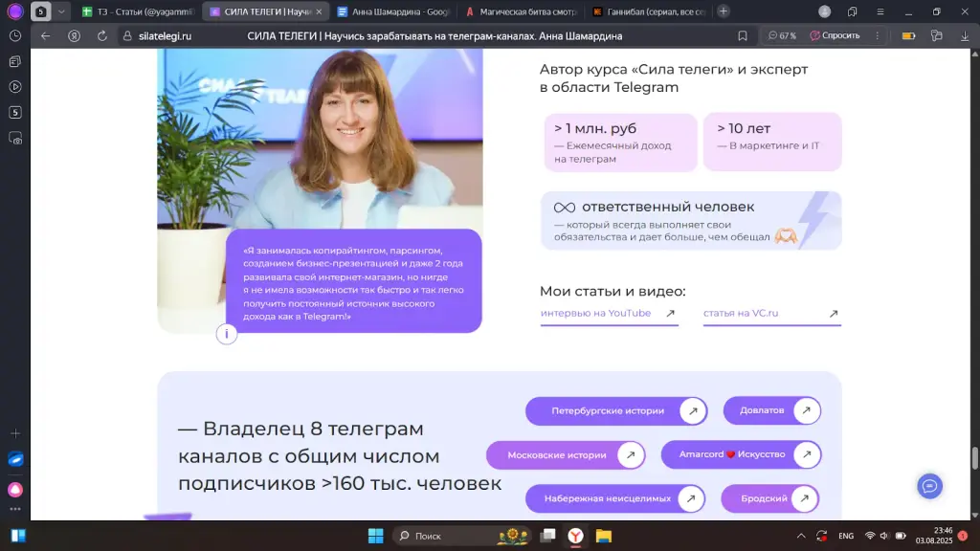Open the sidebar square icon showing 5

15,113
